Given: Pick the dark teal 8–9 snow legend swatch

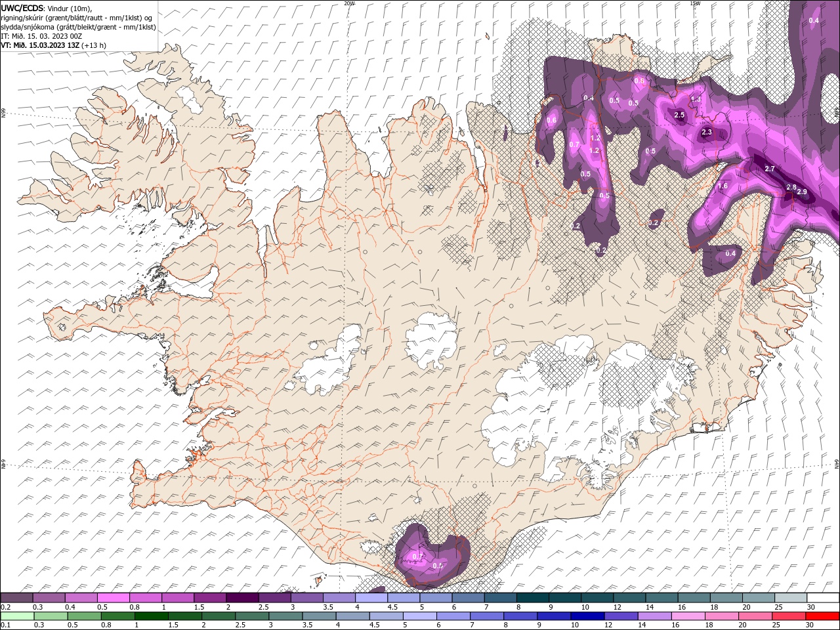Looking at the screenshot, I should pyautogui.click(x=532, y=598).
